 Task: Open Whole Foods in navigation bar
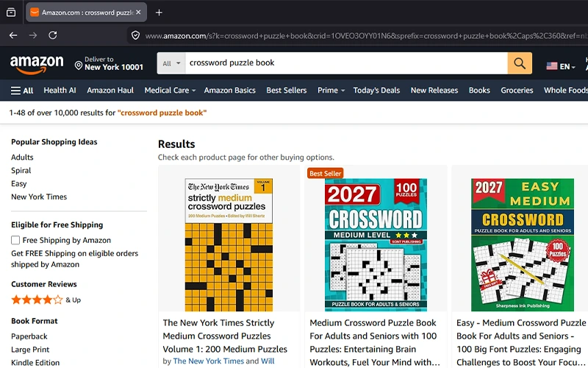point(565,91)
